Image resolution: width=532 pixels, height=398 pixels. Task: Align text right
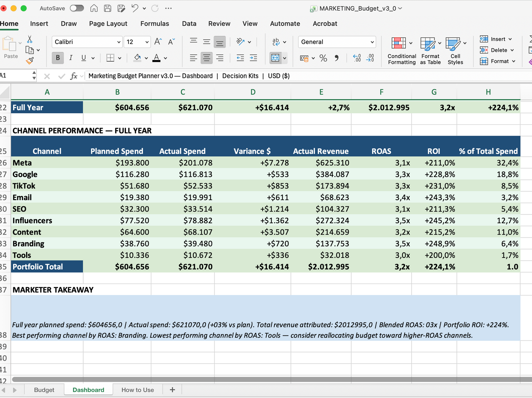click(220, 58)
